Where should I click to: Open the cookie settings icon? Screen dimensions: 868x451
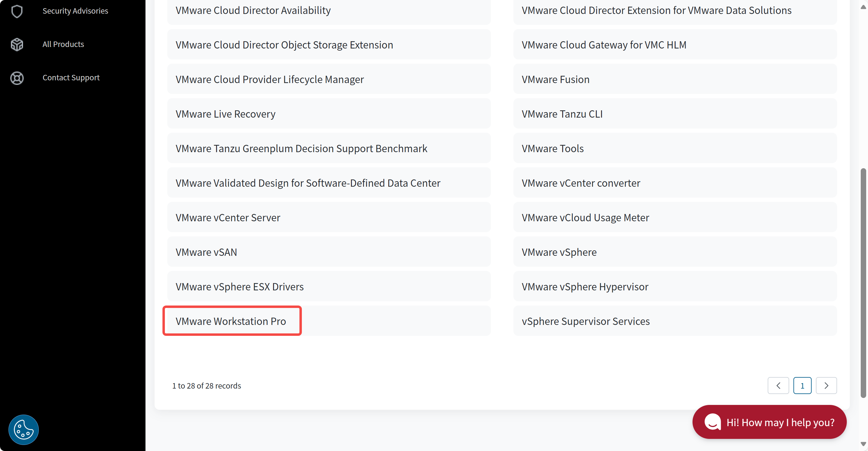click(24, 429)
